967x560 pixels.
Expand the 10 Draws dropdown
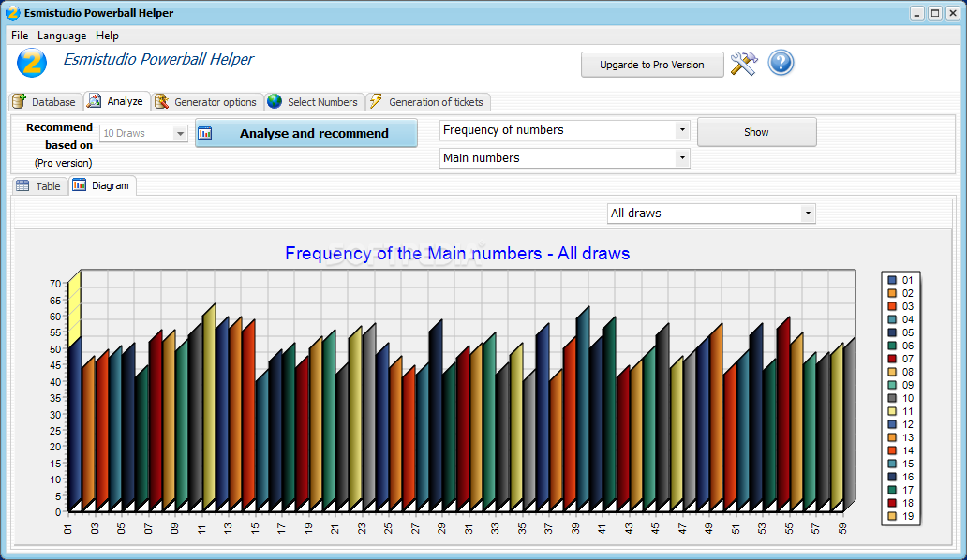click(x=180, y=133)
